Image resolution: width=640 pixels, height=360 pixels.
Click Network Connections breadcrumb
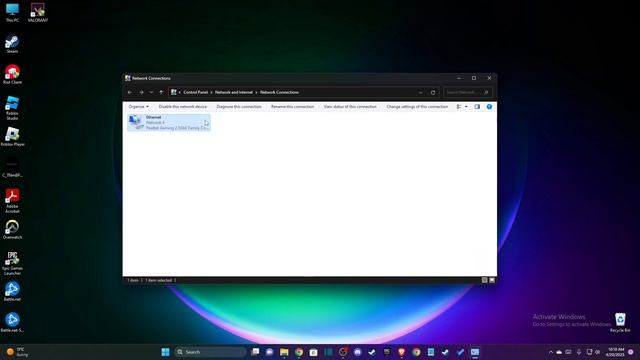click(279, 92)
